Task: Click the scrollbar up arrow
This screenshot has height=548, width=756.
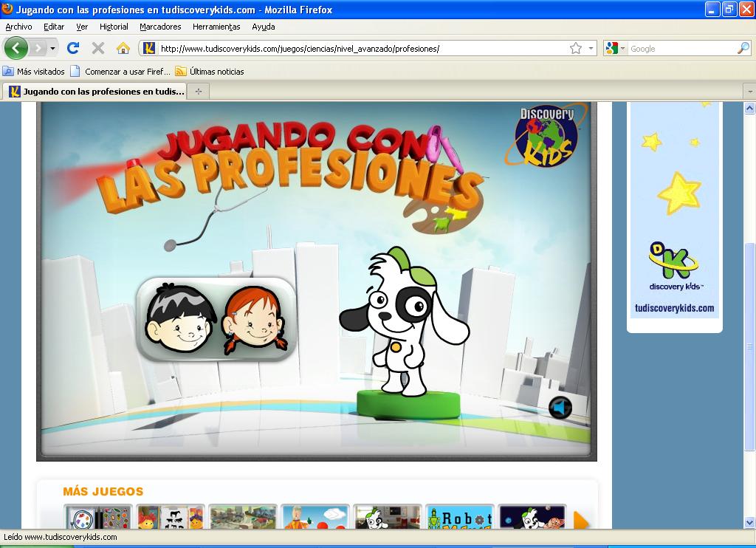Action: (749, 108)
